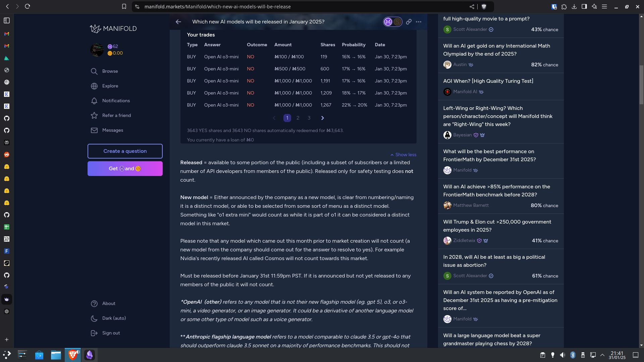Open Reddit icon in browser sidebar

[x=7, y=155]
